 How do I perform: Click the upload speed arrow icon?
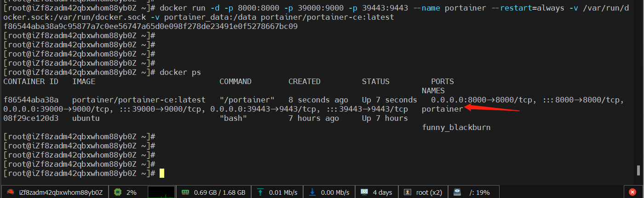[x=261, y=192]
